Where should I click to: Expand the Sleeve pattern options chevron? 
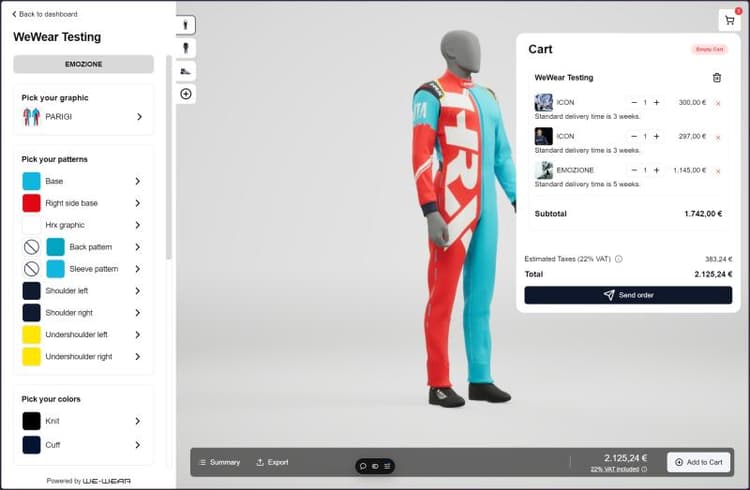(x=138, y=269)
